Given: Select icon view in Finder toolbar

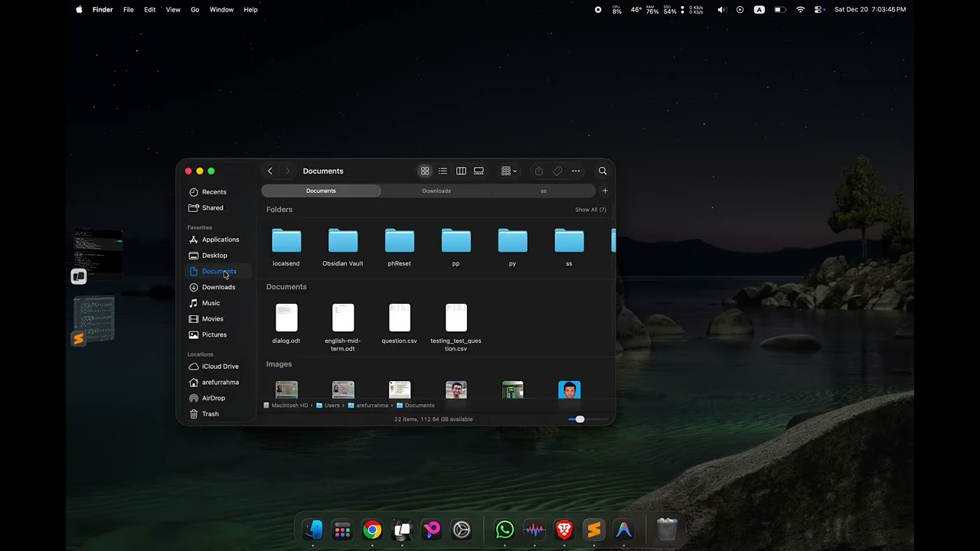Looking at the screenshot, I should (425, 171).
